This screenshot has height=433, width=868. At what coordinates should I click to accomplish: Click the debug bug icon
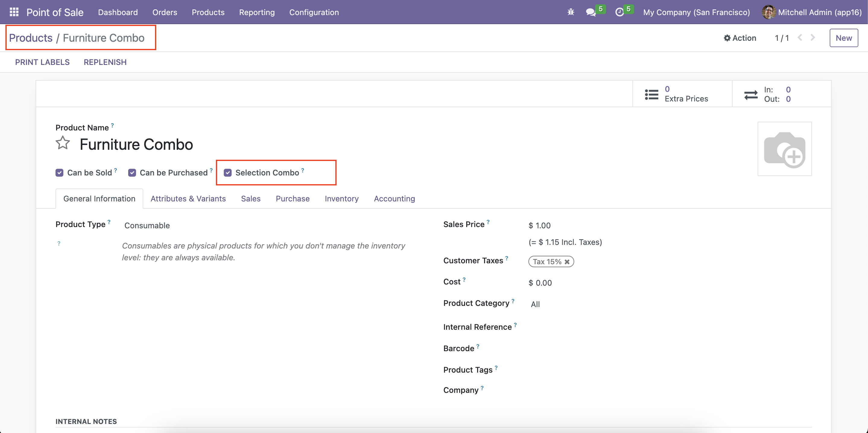[570, 12]
